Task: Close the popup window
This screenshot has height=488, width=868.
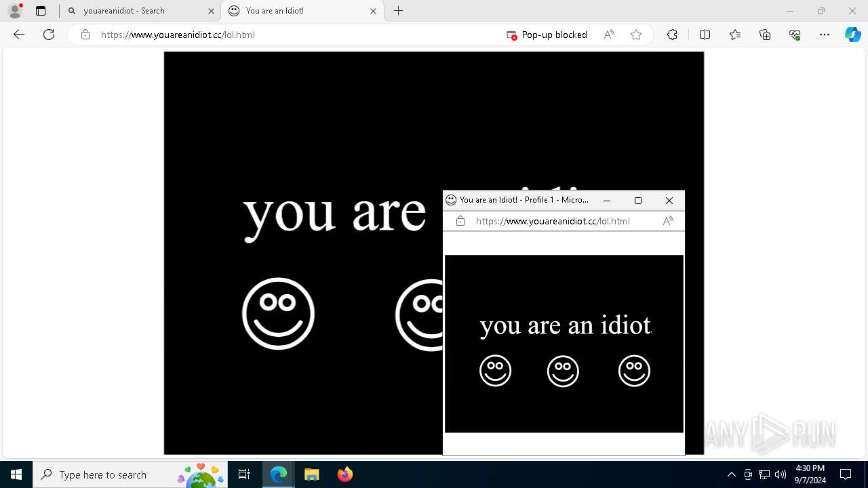Action: [669, 201]
